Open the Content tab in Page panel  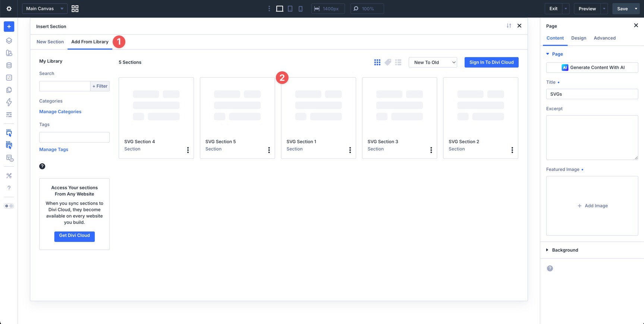click(555, 38)
